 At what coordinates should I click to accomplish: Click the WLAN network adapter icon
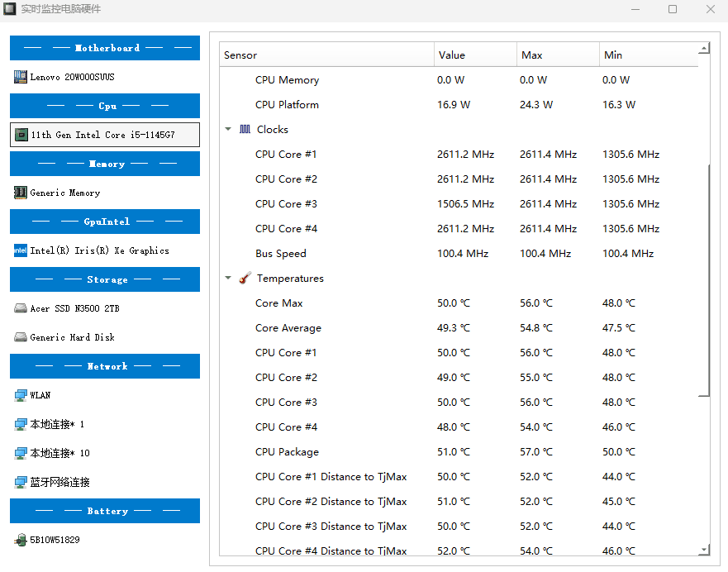(x=21, y=395)
